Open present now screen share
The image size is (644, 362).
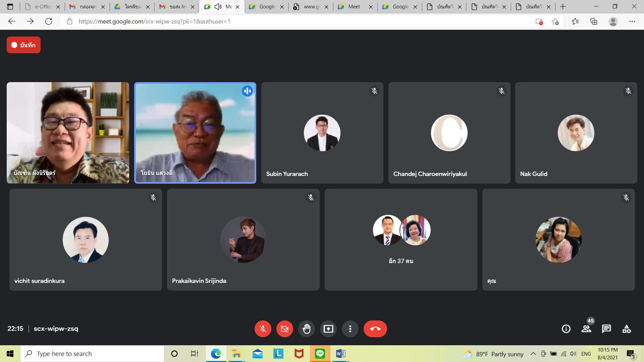(x=328, y=329)
